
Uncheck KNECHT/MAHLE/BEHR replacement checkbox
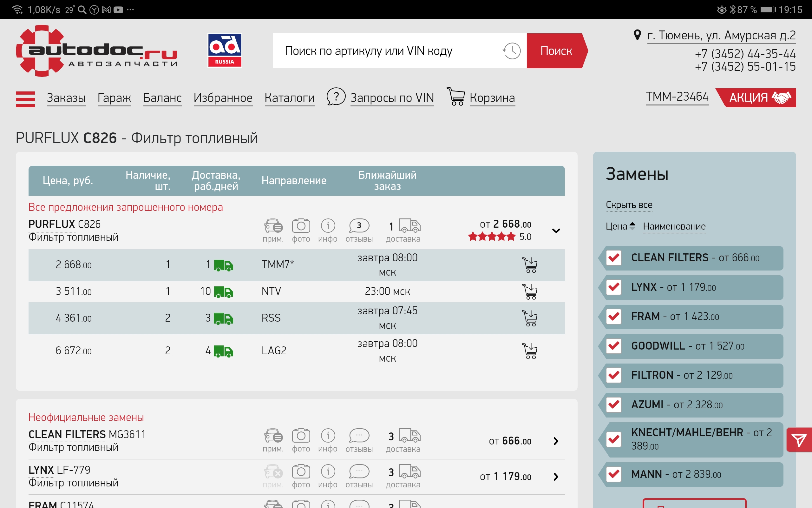[x=614, y=439]
